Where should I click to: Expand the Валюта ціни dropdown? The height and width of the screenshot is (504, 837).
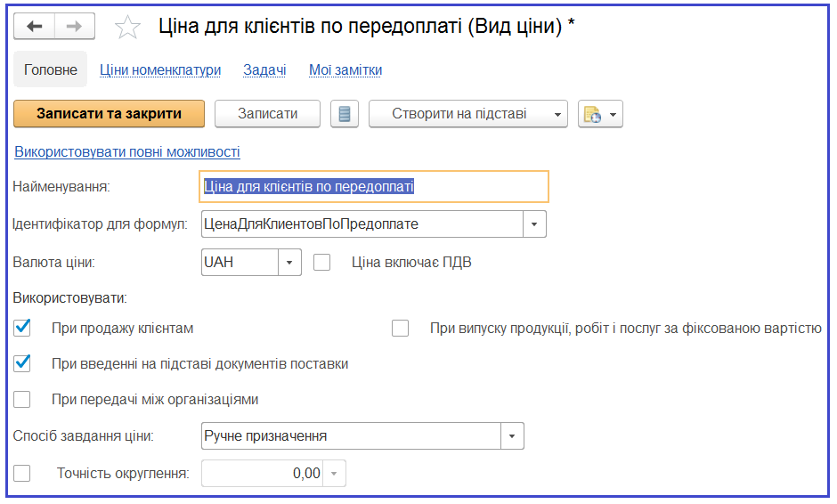click(x=289, y=262)
